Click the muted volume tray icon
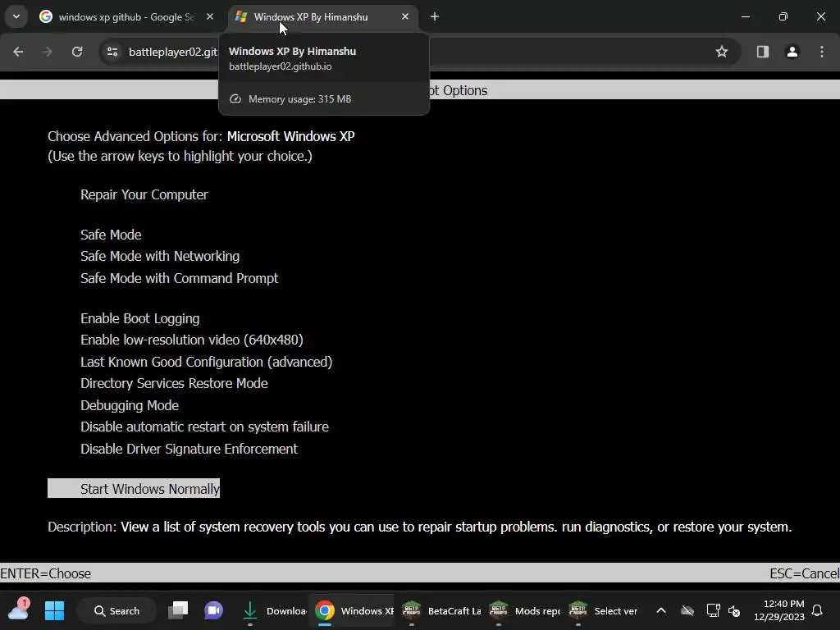 tap(734, 610)
